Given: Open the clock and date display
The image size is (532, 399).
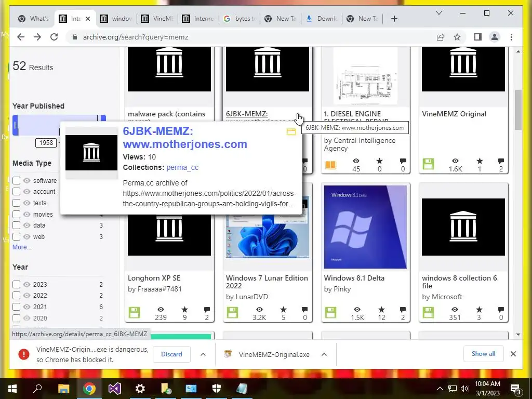Looking at the screenshot, I should 487,389.
